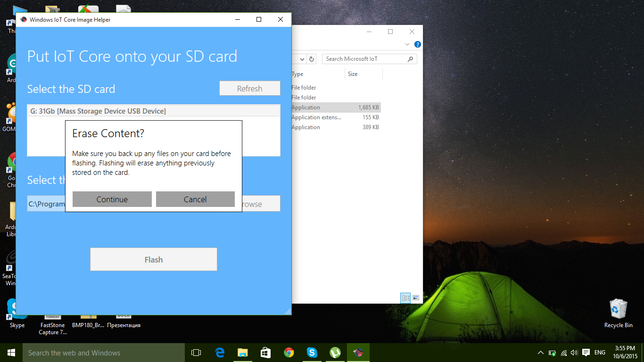The height and width of the screenshot is (362, 644).
Task: Switch to large thumbnails view in Explorer
Action: click(416, 298)
